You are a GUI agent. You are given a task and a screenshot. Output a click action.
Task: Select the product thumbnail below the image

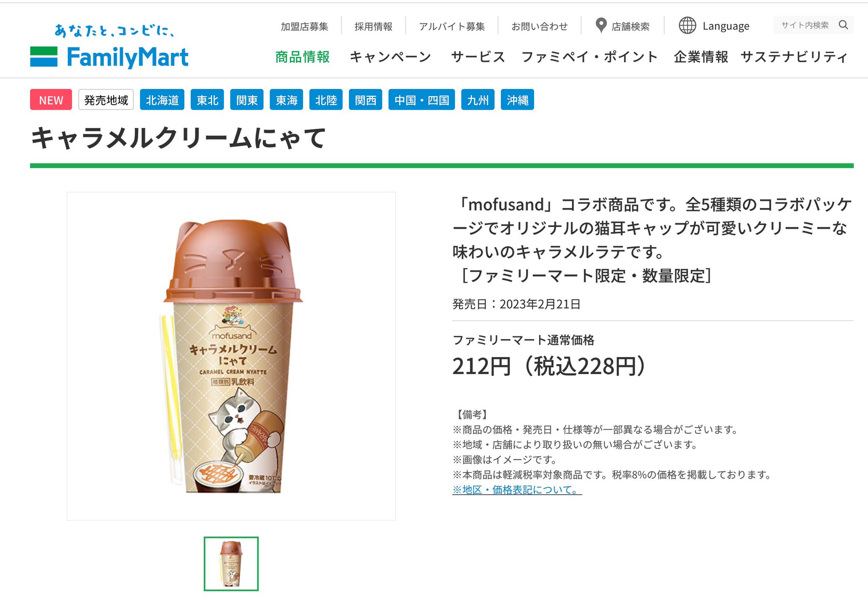(231, 564)
